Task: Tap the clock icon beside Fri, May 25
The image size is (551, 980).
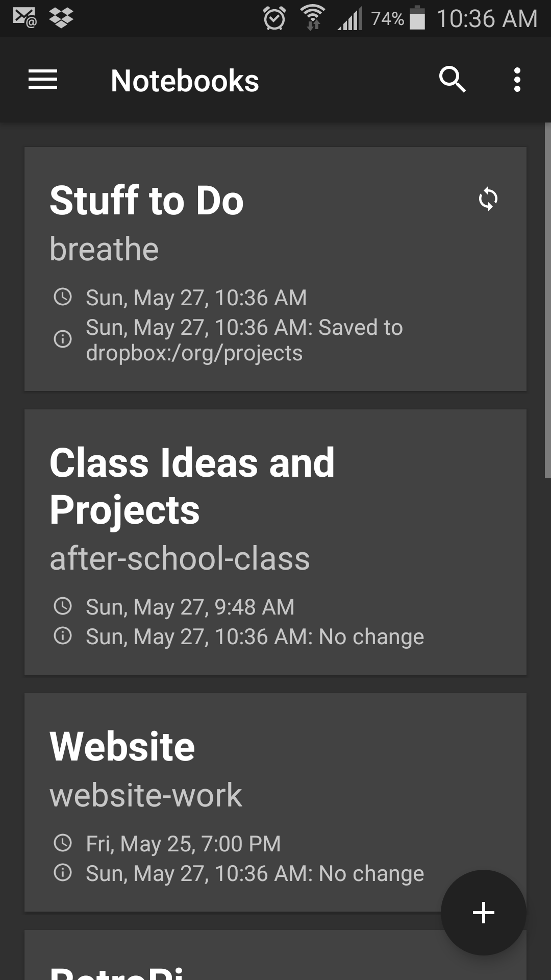Action: (x=63, y=843)
